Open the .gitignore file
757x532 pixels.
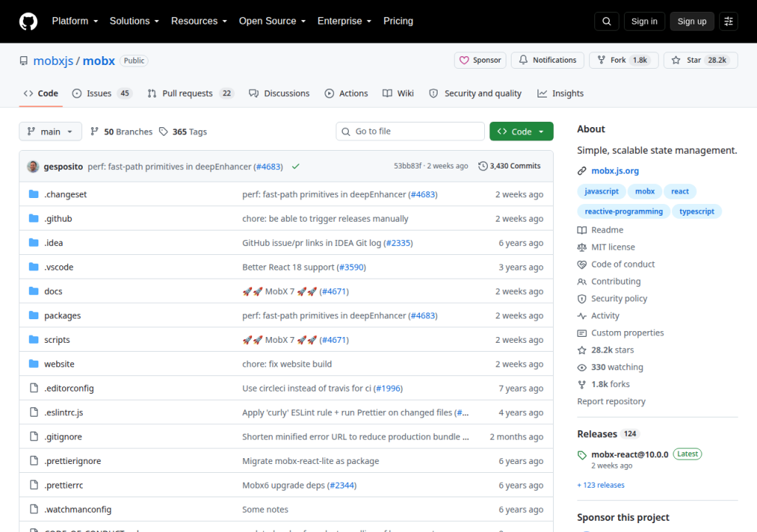pos(64,437)
